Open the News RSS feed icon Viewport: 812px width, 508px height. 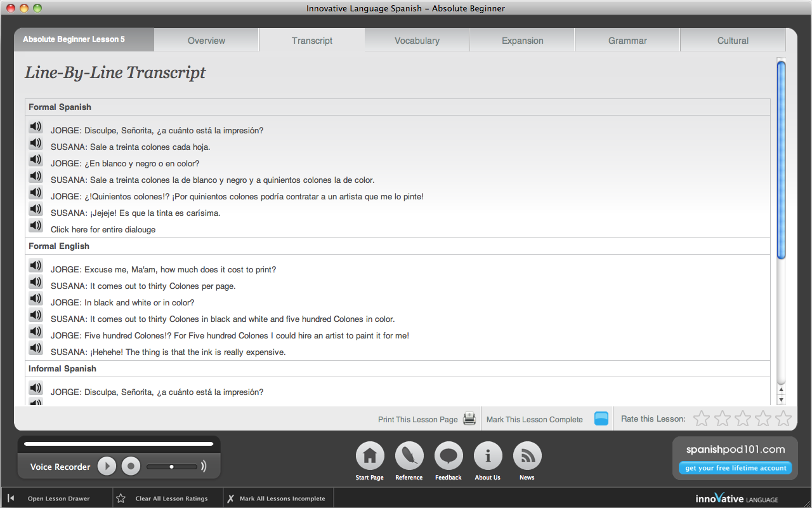pyautogui.click(x=527, y=456)
